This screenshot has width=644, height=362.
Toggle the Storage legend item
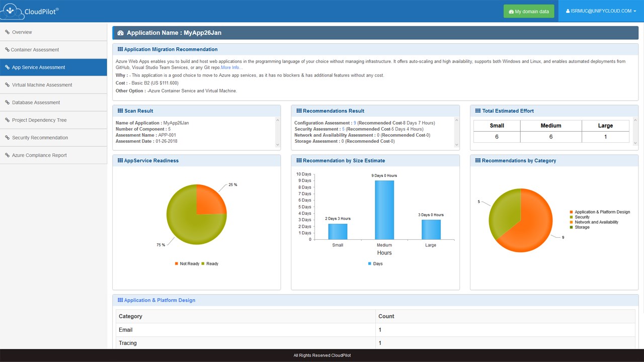[580, 227]
